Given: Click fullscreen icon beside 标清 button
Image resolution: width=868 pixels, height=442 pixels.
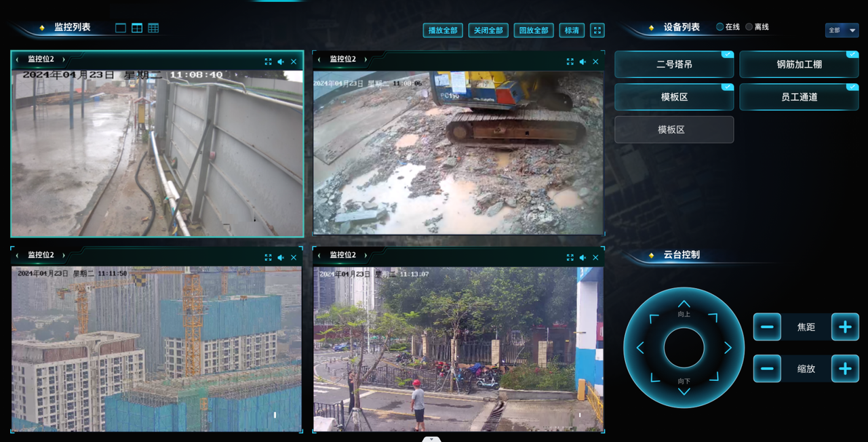Looking at the screenshot, I should click(x=597, y=31).
